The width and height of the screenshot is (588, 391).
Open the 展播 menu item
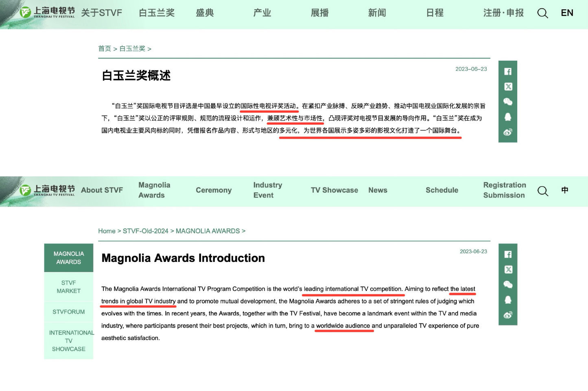(x=320, y=13)
